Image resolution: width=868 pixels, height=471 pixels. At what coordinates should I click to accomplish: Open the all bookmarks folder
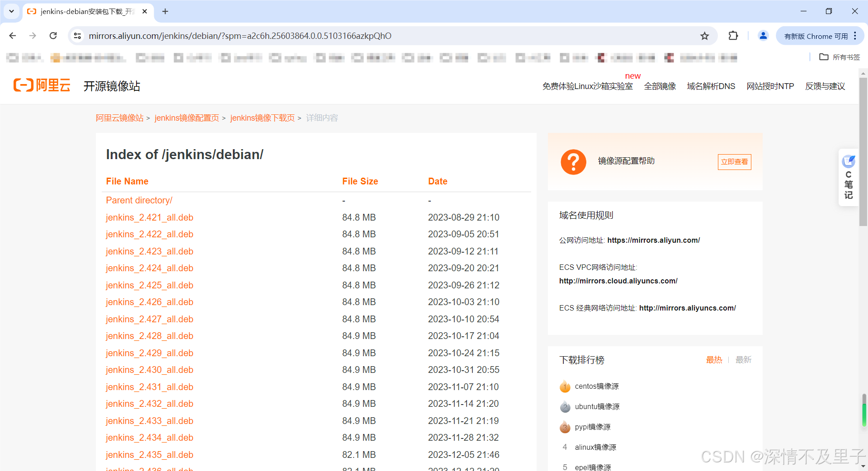coord(840,57)
